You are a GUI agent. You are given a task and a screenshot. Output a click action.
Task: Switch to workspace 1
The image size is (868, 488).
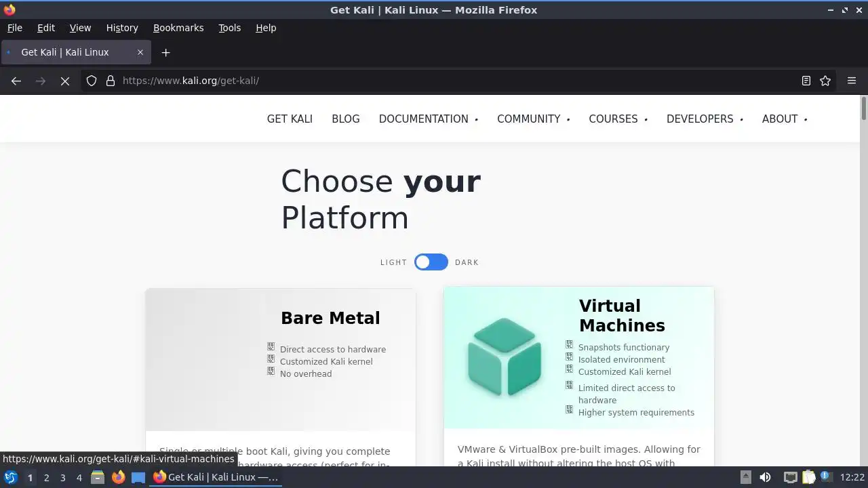30,477
